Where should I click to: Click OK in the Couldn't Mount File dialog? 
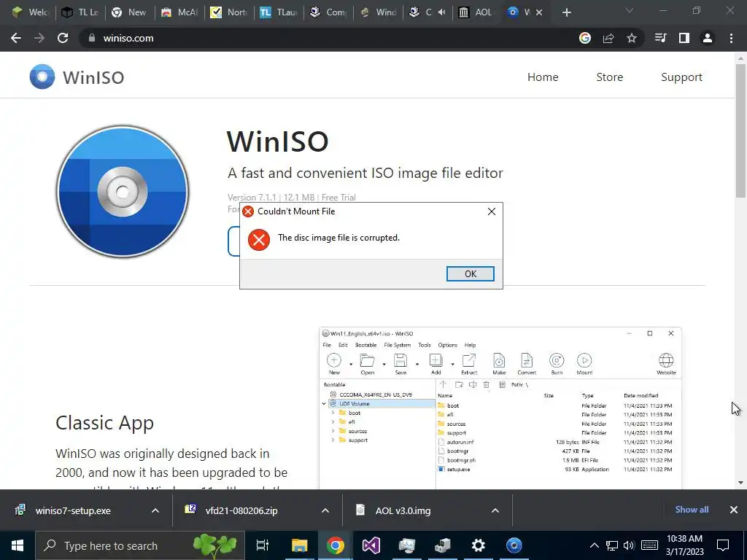tap(470, 274)
